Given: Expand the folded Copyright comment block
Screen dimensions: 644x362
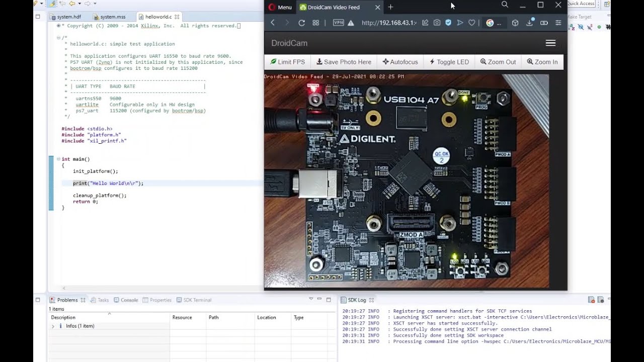Looking at the screenshot, I should point(58,26).
